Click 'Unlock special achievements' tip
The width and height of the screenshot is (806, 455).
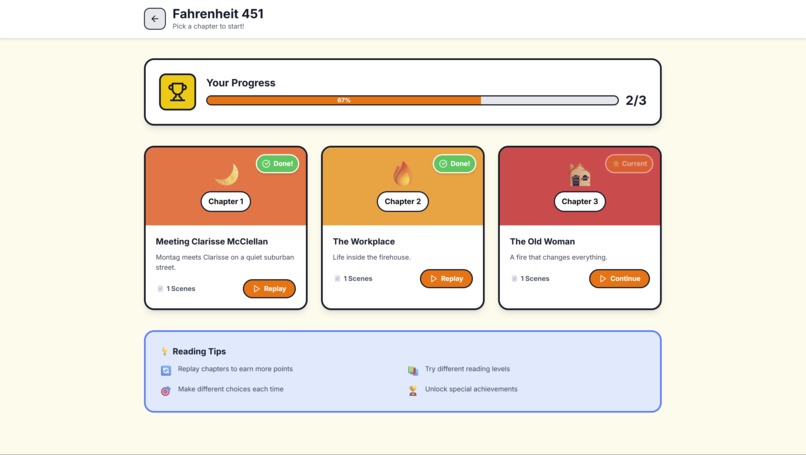(x=471, y=389)
